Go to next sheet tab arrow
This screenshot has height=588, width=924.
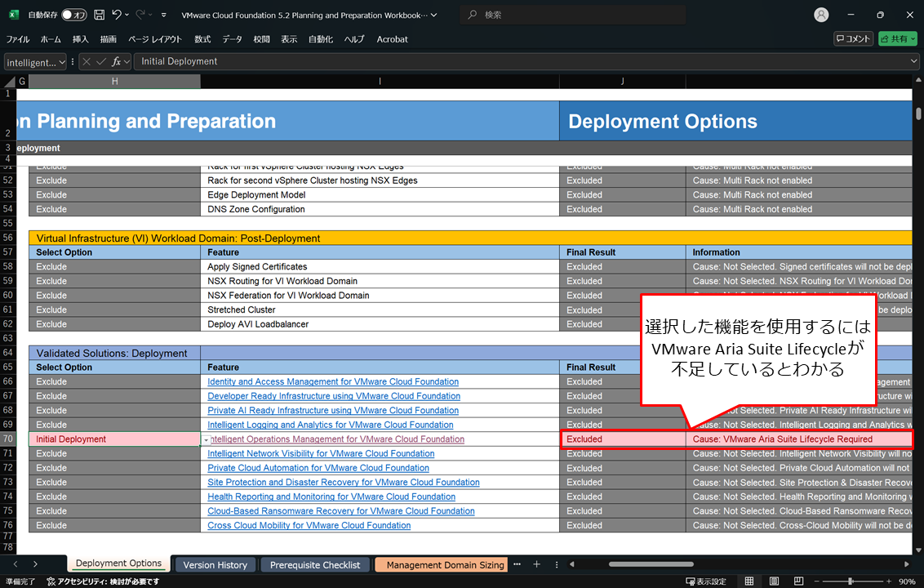pos(35,564)
